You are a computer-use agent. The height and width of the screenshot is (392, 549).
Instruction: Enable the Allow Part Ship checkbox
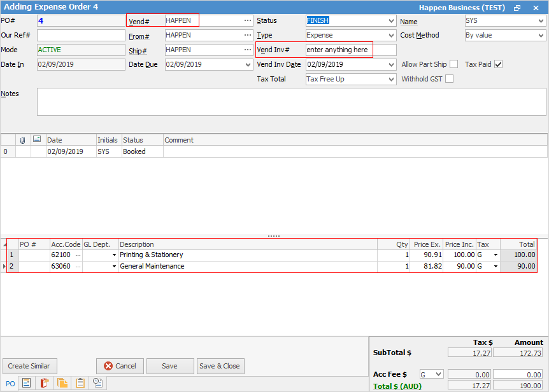[454, 64]
